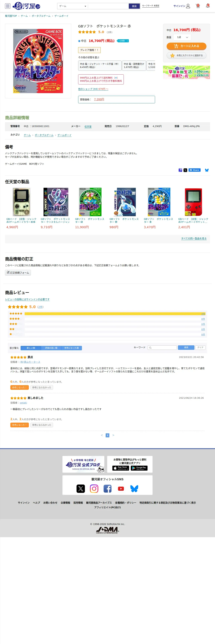Open お問い合わせ footer link

[50, 503]
